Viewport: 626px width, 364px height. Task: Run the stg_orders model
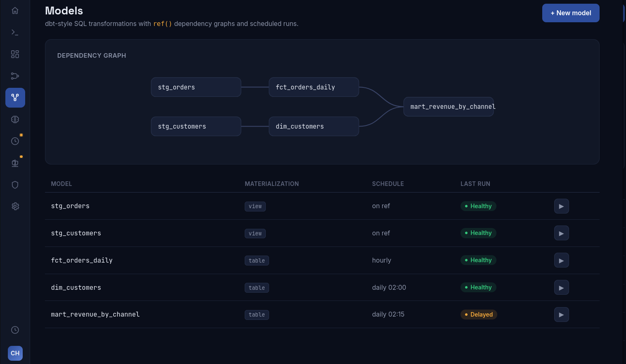(x=561, y=206)
